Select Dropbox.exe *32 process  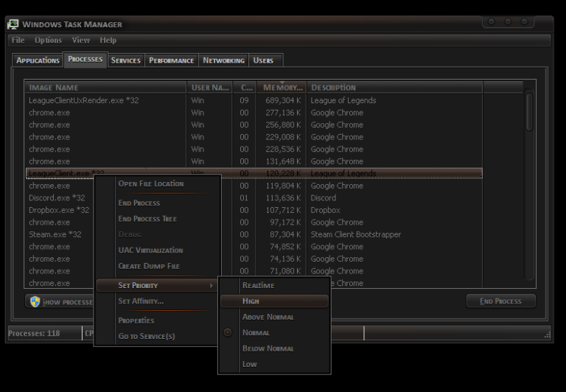click(59, 210)
